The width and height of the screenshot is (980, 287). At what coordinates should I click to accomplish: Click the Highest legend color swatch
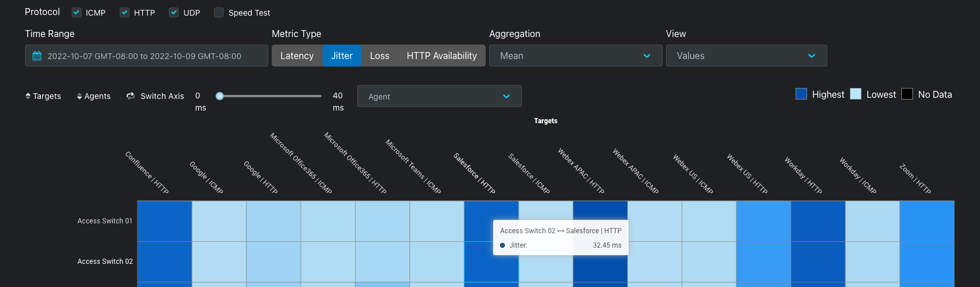[x=801, y=94]
